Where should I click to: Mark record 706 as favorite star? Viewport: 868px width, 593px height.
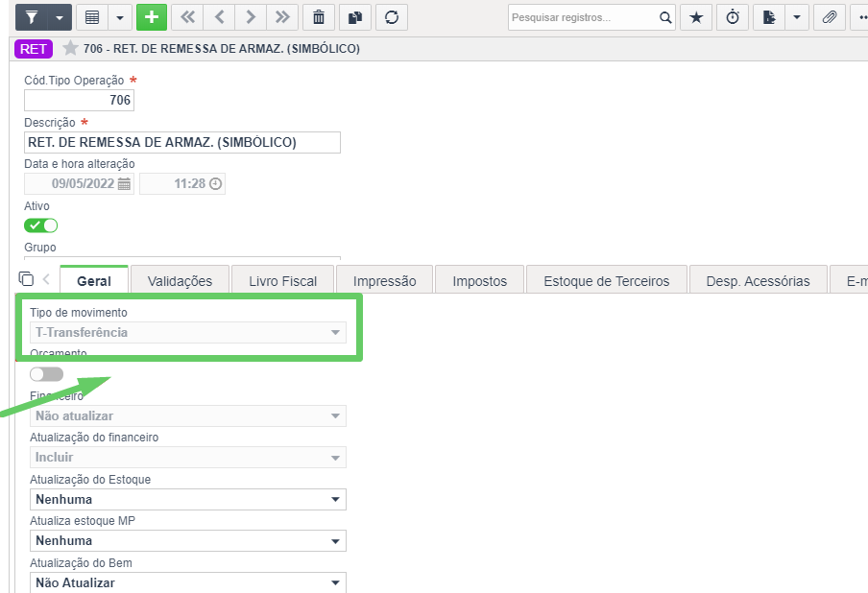(x=70, y=48)
